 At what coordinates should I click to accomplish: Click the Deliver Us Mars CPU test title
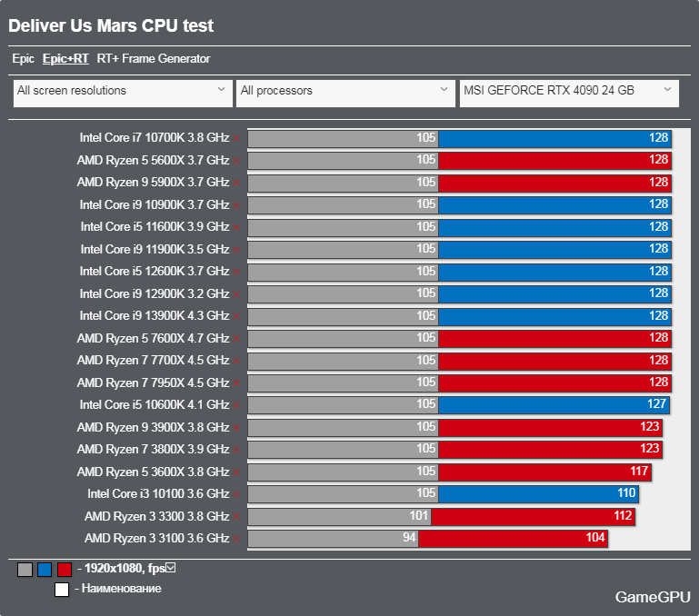[111, 25]
